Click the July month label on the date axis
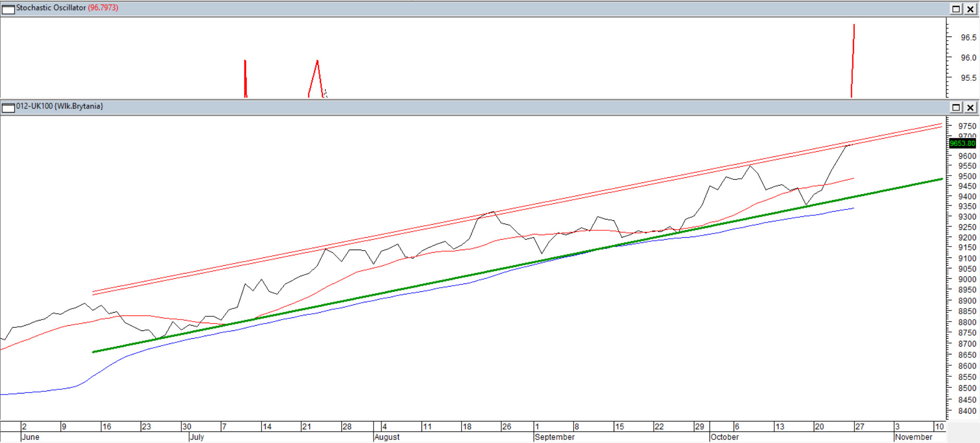 click(x=197, y=437)
